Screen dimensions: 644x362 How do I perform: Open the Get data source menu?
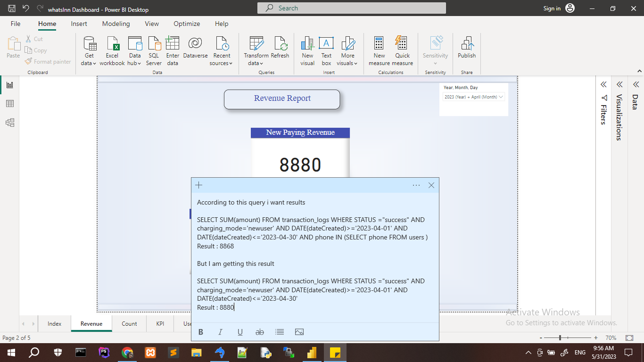(89, 51)
